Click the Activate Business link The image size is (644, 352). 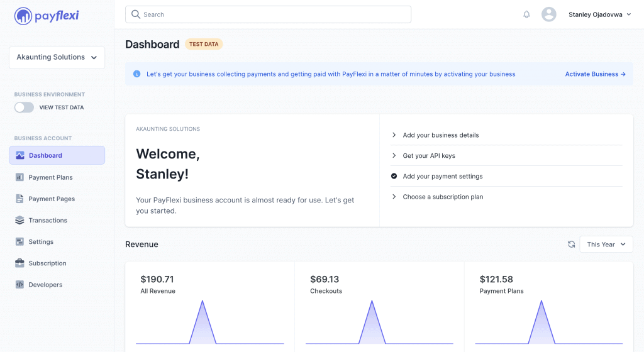(x=595, y=74)
